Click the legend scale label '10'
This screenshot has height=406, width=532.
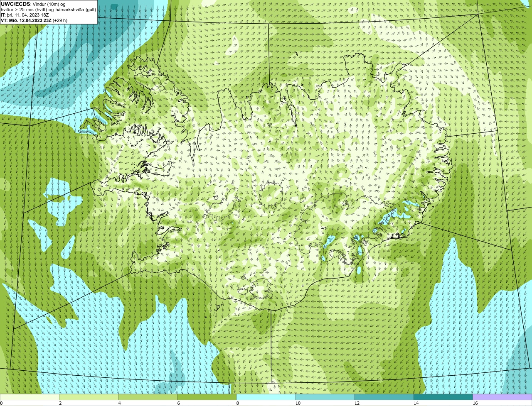tap(298, 403)
